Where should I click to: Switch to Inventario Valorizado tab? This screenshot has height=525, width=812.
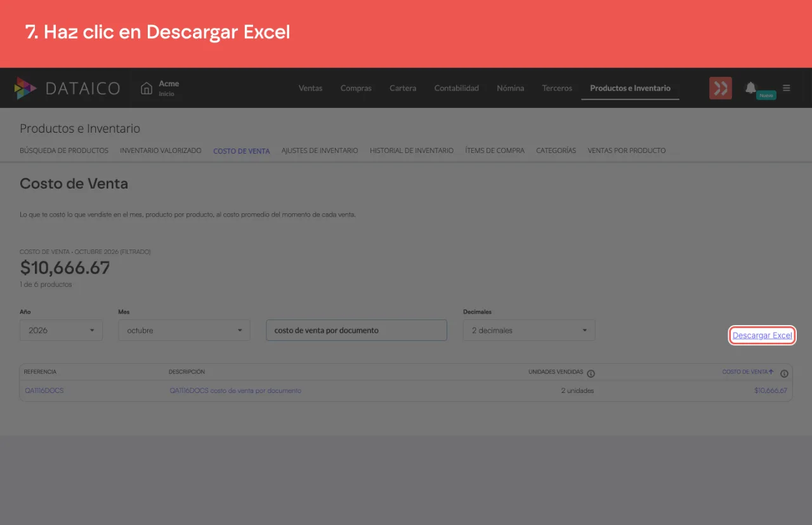coord(160,150)
